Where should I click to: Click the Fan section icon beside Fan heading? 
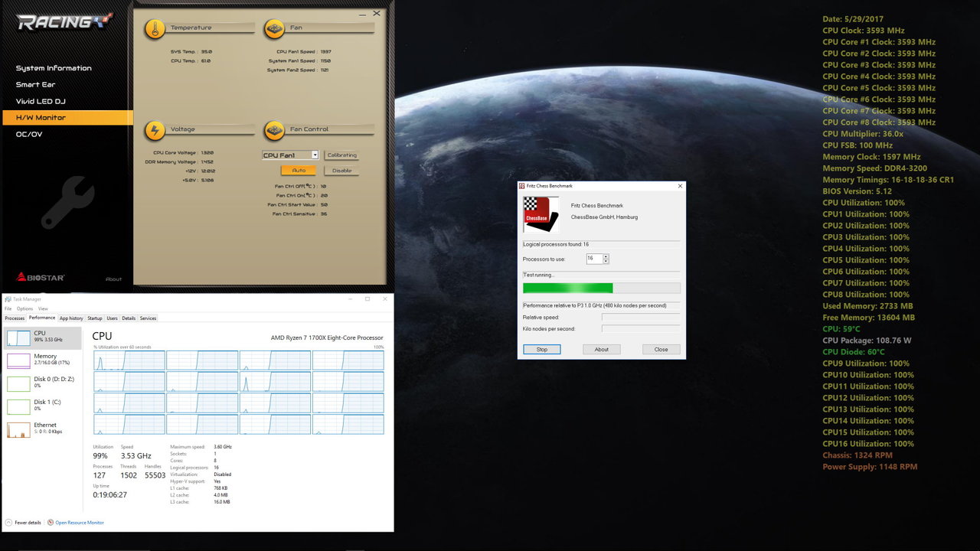point(274,29)
